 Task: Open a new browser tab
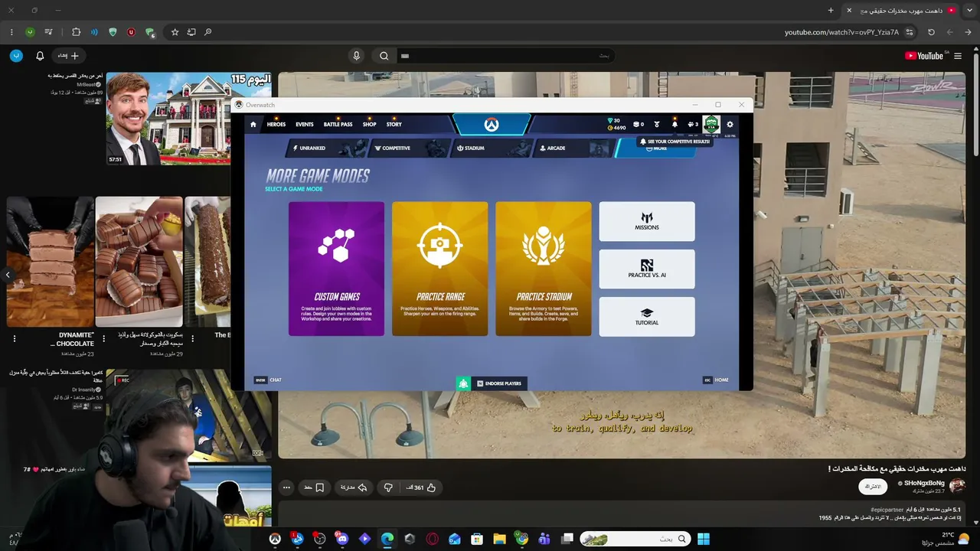coord(831,10)
